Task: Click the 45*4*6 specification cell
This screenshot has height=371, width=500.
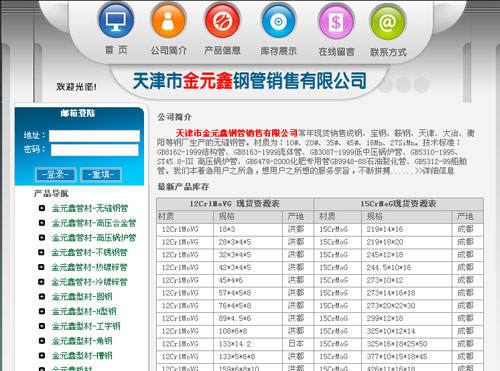Action: [248, 280]
